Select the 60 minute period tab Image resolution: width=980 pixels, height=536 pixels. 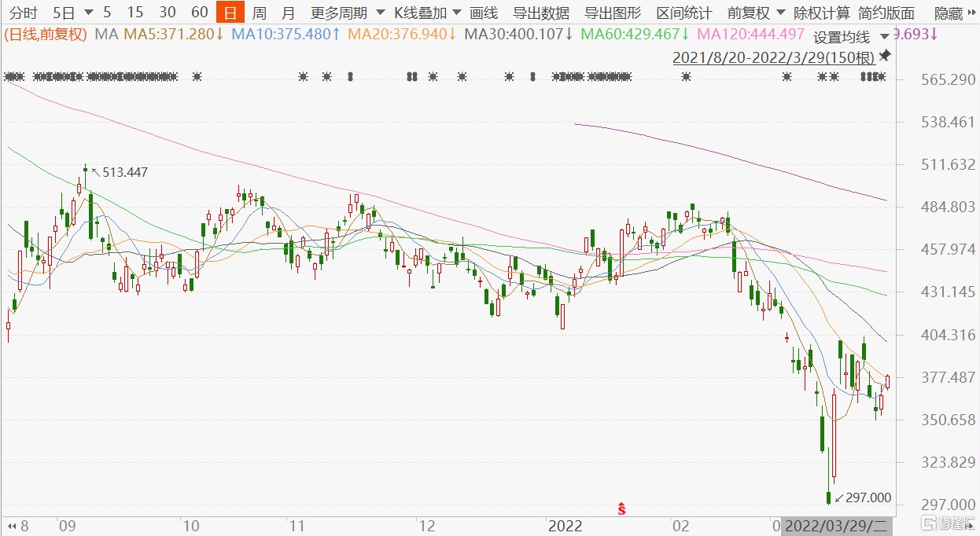tap(200, 13)
